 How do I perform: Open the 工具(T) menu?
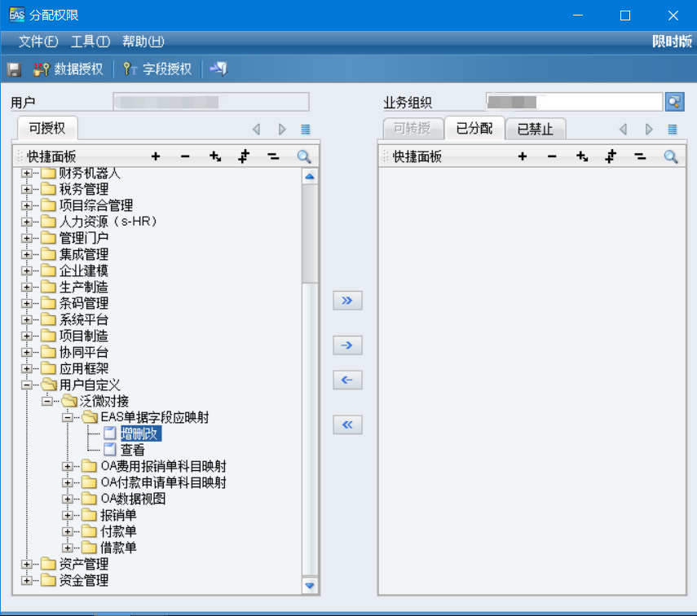[90, 42]
